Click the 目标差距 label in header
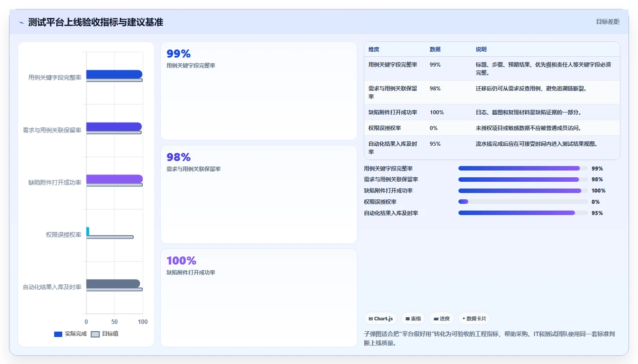The image size is (638, 364). point(608,22)
